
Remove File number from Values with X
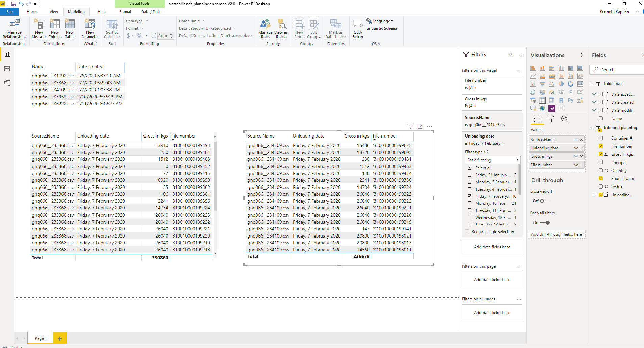(581, 165)
